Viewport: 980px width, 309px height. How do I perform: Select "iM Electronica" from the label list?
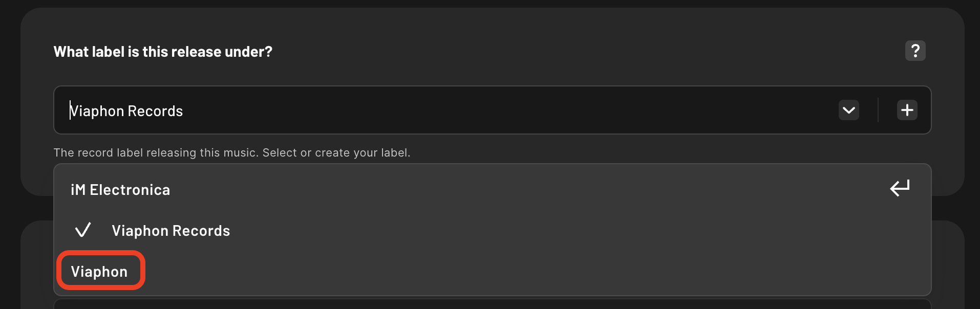[x=120, y=190]
